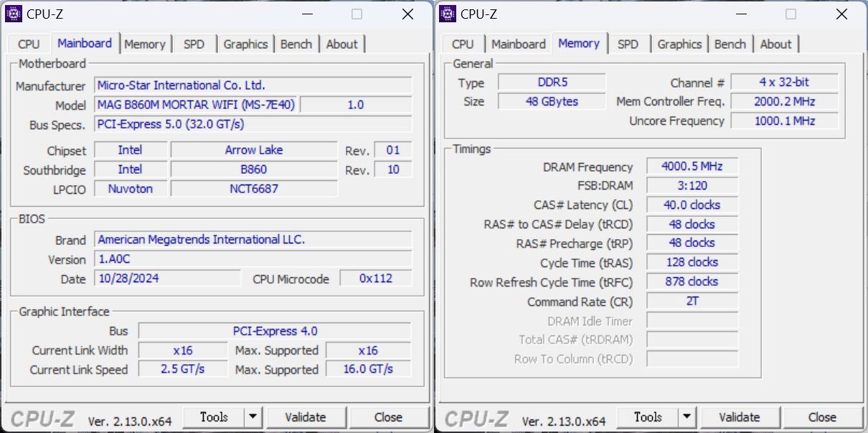Viewport: 868px width, 433px height.
Task: Click the FSB:DRAM 3:120 value
Action: click(692, 186)
